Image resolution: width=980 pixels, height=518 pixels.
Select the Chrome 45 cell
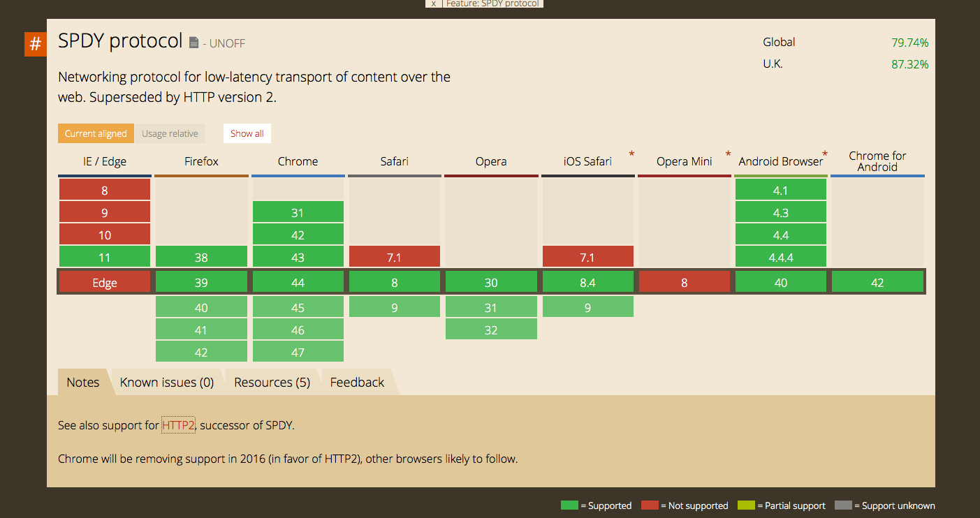[x=298, y=307]
